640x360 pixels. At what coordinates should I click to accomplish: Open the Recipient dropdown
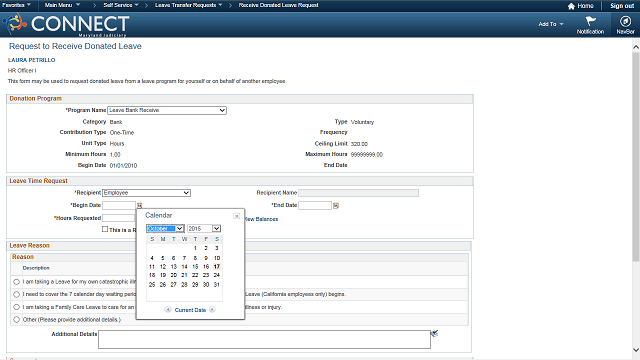point(146,193)
